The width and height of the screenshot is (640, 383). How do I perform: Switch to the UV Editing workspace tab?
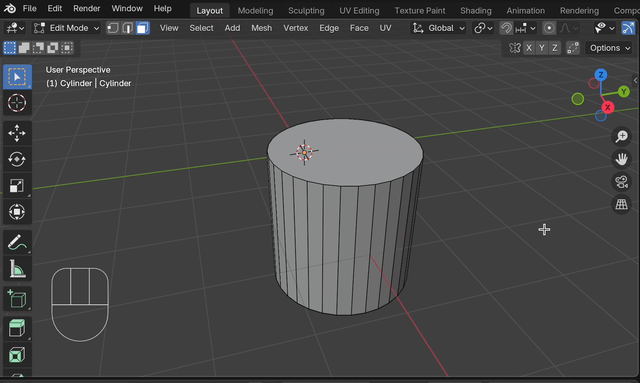point(359,11)
